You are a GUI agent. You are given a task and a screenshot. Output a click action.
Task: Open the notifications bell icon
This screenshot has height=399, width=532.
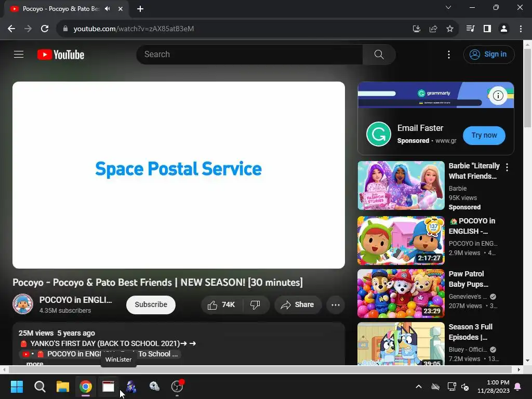[x=518, y=387]
